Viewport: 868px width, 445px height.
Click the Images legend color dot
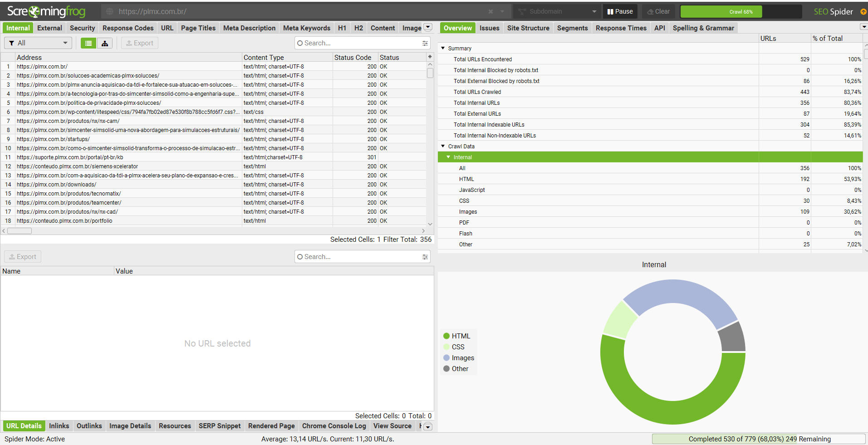click(x=446, y=358)
